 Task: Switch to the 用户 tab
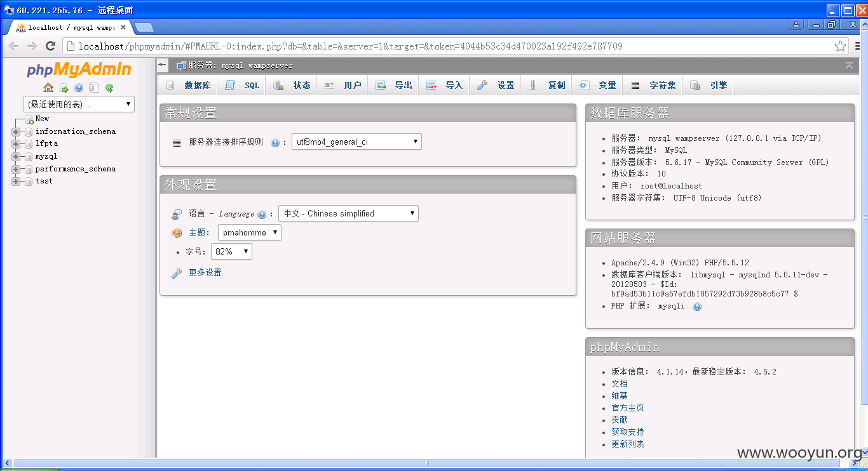(x=342, y=85)
